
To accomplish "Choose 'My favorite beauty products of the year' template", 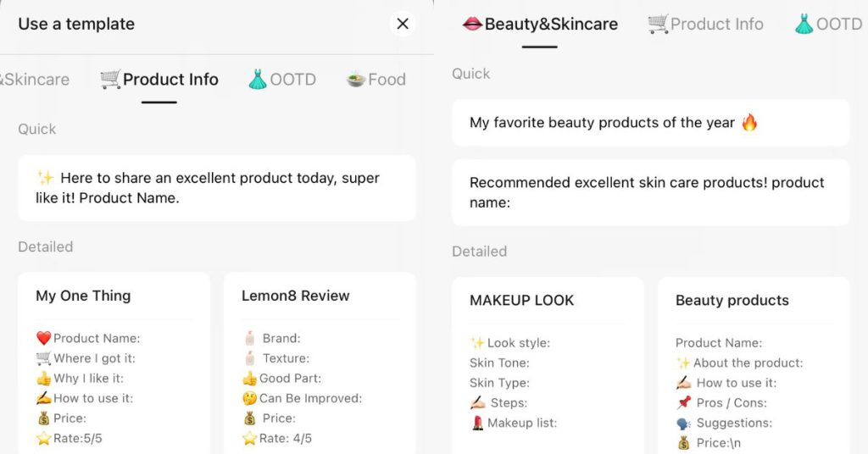I will pyautogui.click(x=651, y=123).
